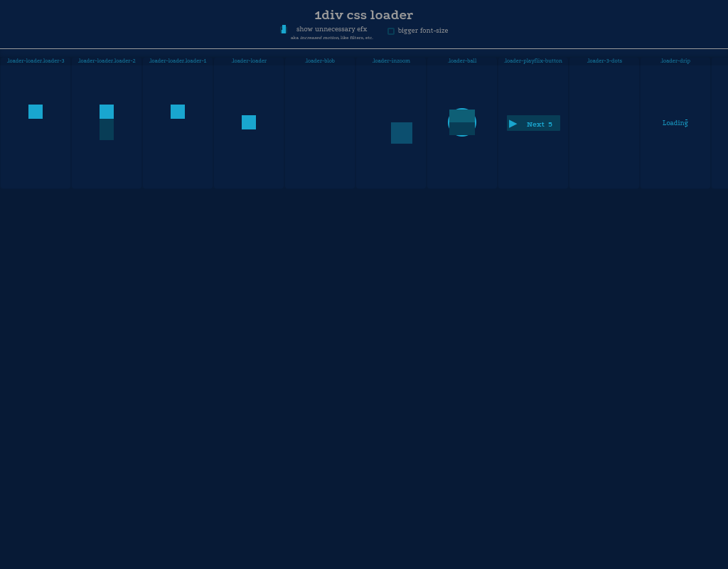Select the .loader-inzoom label

click(391, 61)
